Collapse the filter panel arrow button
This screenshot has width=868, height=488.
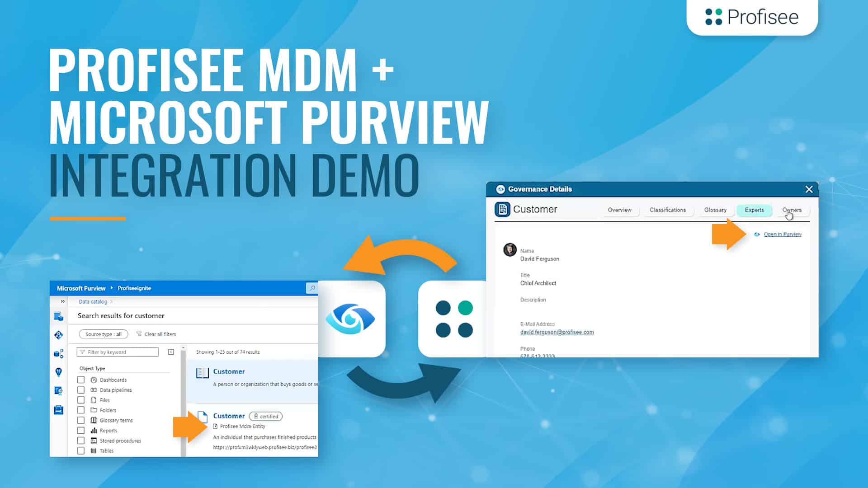tap(171, 352)
